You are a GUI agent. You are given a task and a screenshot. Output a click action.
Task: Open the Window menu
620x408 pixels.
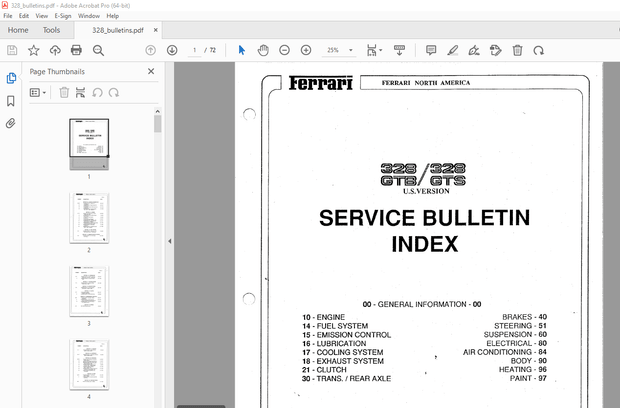pos(89,16)
